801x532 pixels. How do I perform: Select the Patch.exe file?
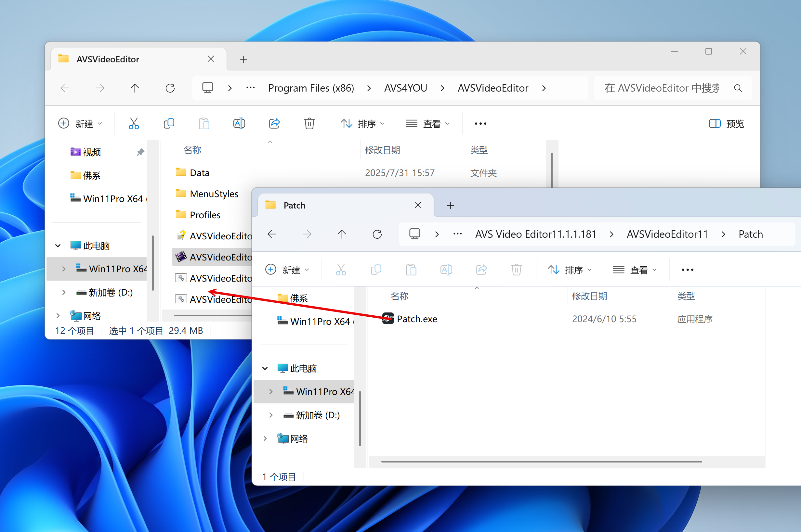coord(417,319)
